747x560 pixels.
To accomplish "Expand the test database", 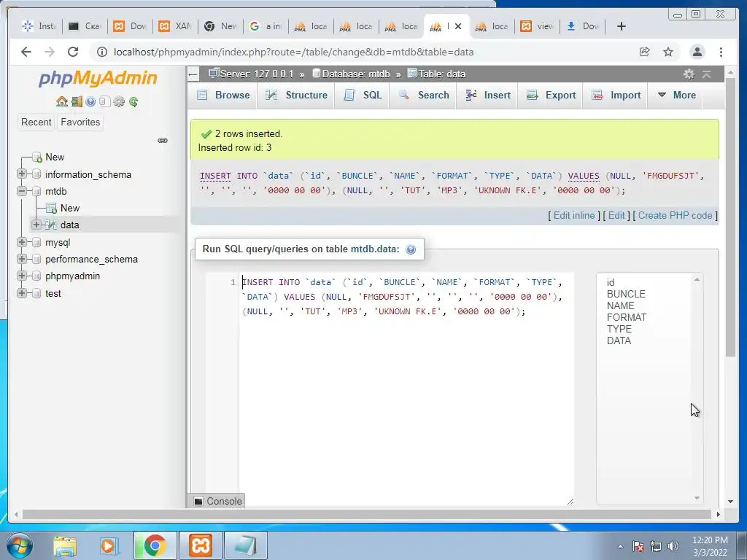I will coord(21,293).
